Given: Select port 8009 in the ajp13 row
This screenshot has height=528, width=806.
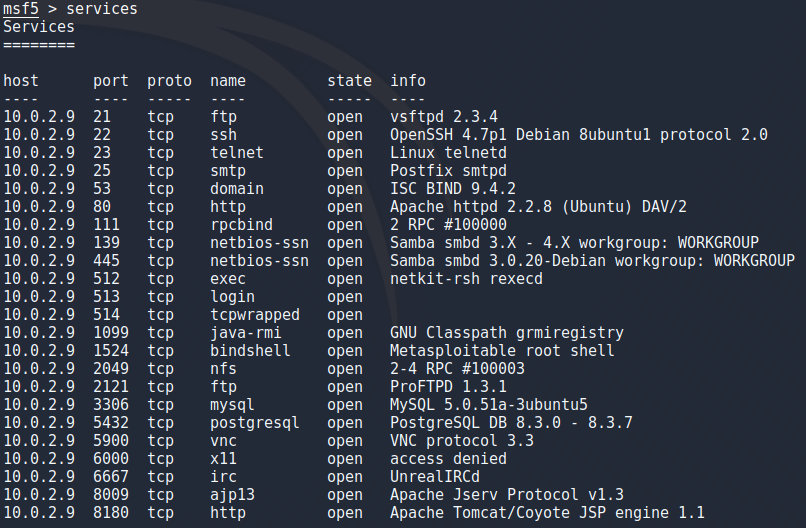Looking at the screenshot, I should pos(111,495).
